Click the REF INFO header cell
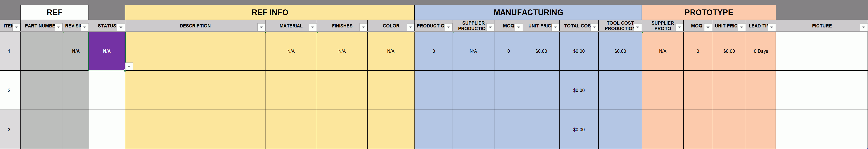This screenshot has height=149, width=868. pyautogui.click(x=270, y=12)
